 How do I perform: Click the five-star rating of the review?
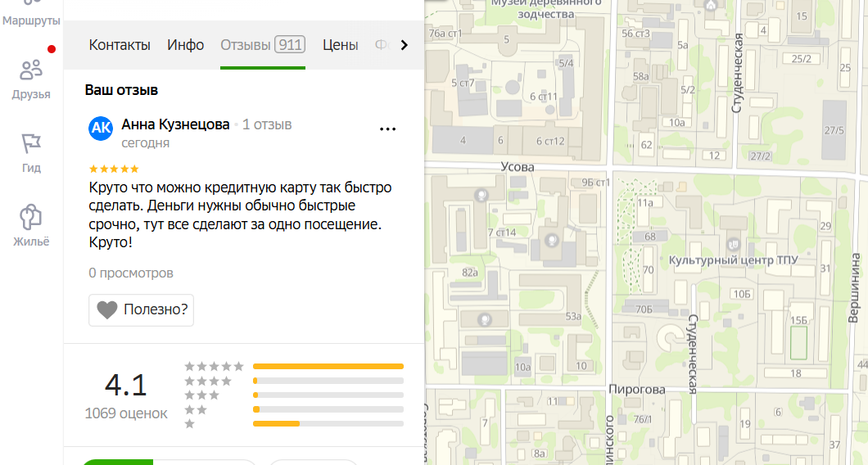point(114,169)
